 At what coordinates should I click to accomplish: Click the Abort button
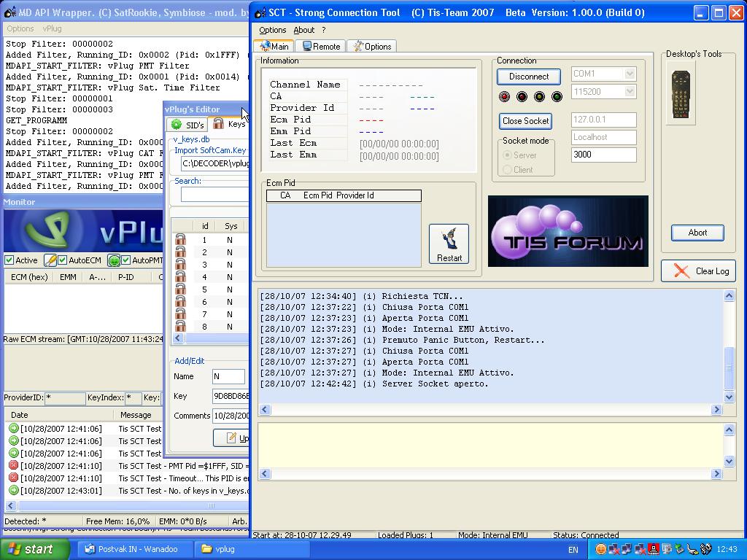pyautogui.click(x=697, y=233)
